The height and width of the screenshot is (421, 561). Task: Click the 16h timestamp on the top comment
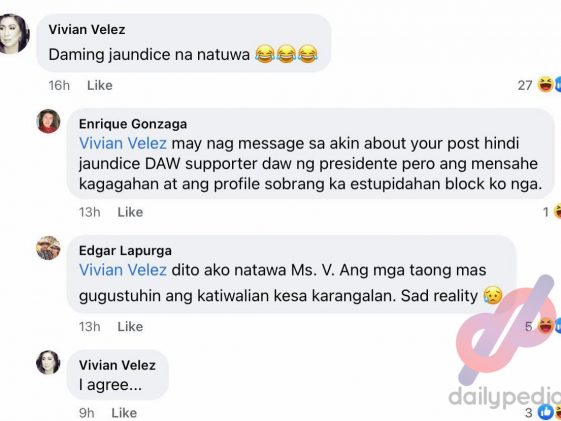[59, 85]
